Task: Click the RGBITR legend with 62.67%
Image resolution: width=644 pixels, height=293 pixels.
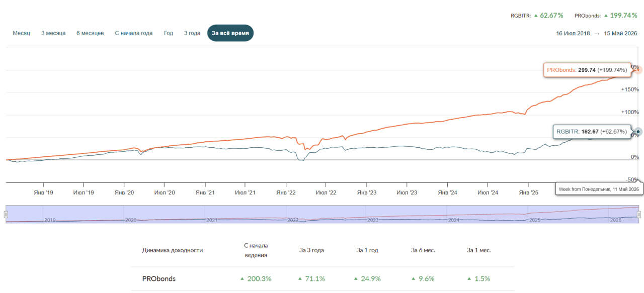Action: pyautogui.click(x=537, y=16)
